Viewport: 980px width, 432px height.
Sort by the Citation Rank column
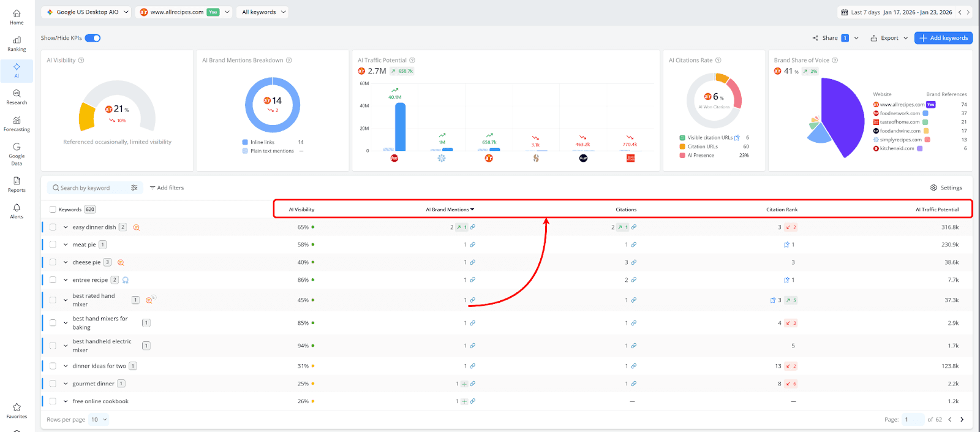(x=782, y=210)
